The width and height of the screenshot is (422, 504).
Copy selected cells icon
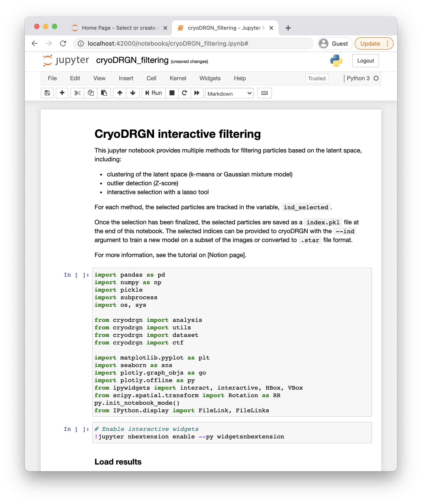[90, 93]
